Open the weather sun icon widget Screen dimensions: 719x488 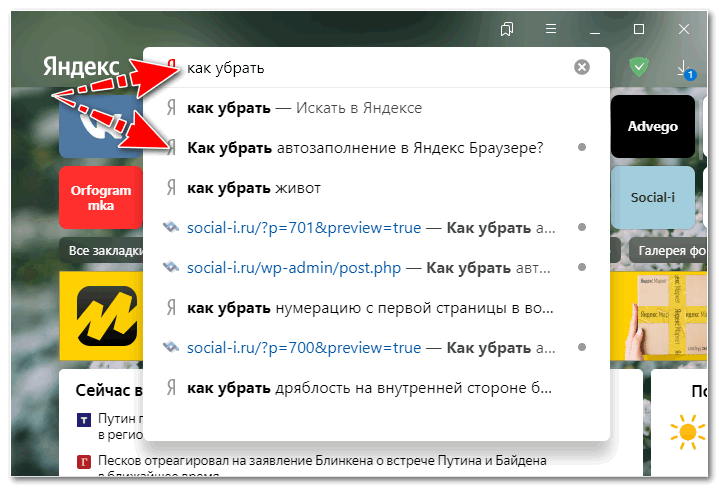687,432
